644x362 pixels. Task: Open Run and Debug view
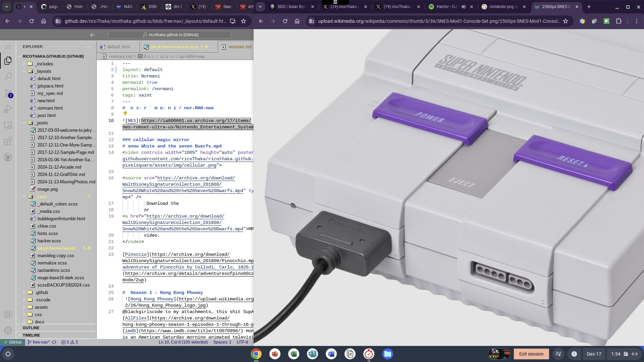[8, 109]
